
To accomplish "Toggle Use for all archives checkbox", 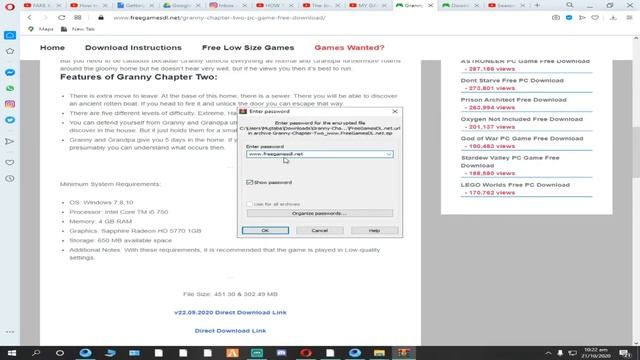I will (249, 204).
